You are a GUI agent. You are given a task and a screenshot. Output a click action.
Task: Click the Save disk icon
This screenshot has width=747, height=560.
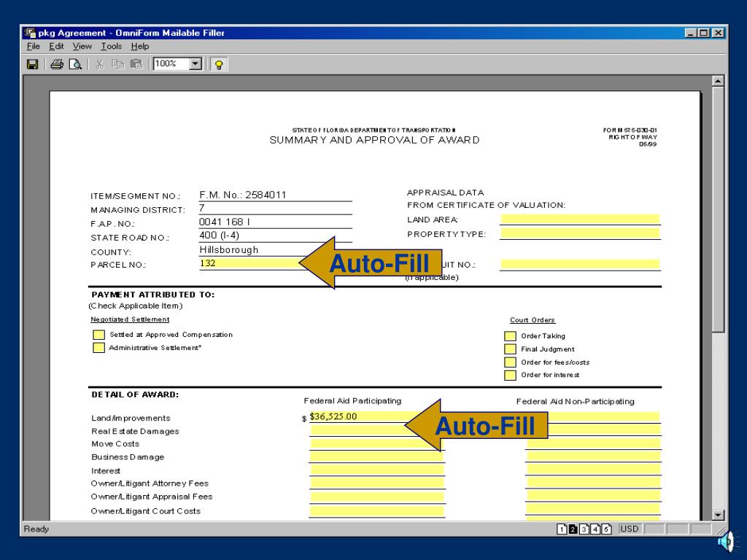point(32,64)
